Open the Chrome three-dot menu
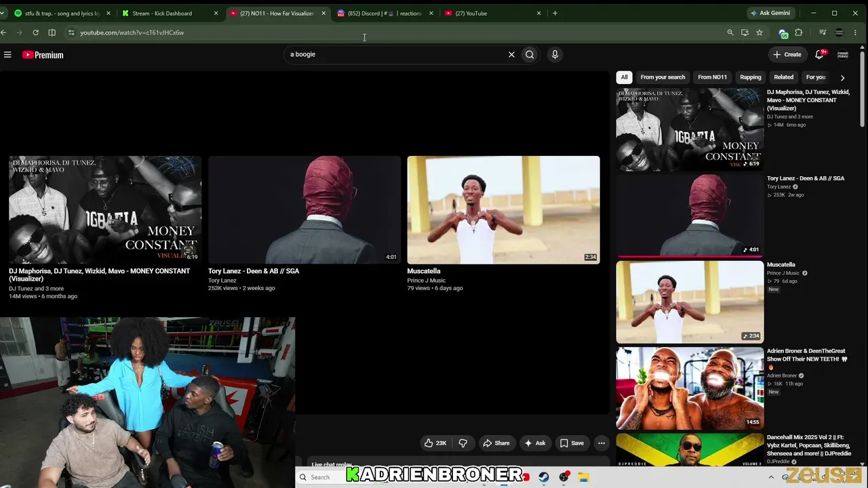This screenshot has width=868, height=488. (856, 33)
